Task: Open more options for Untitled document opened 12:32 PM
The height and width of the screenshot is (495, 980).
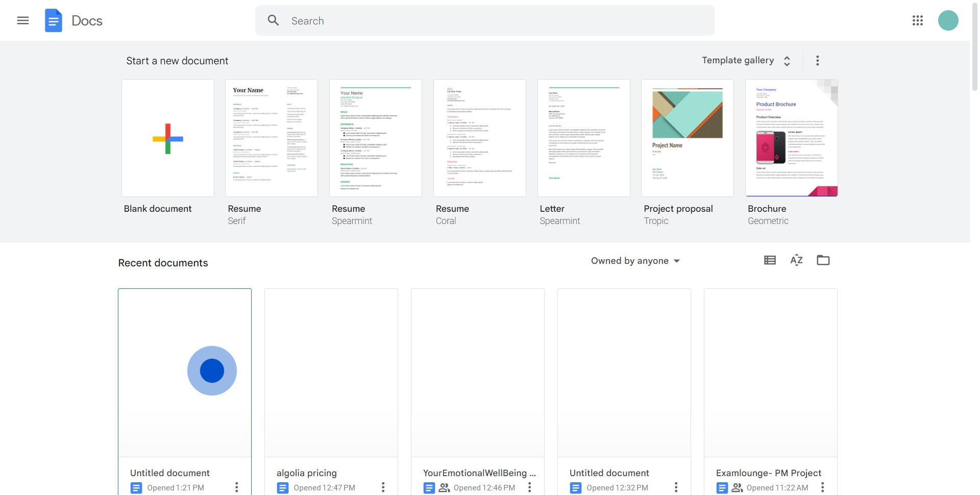Action: 676,487
